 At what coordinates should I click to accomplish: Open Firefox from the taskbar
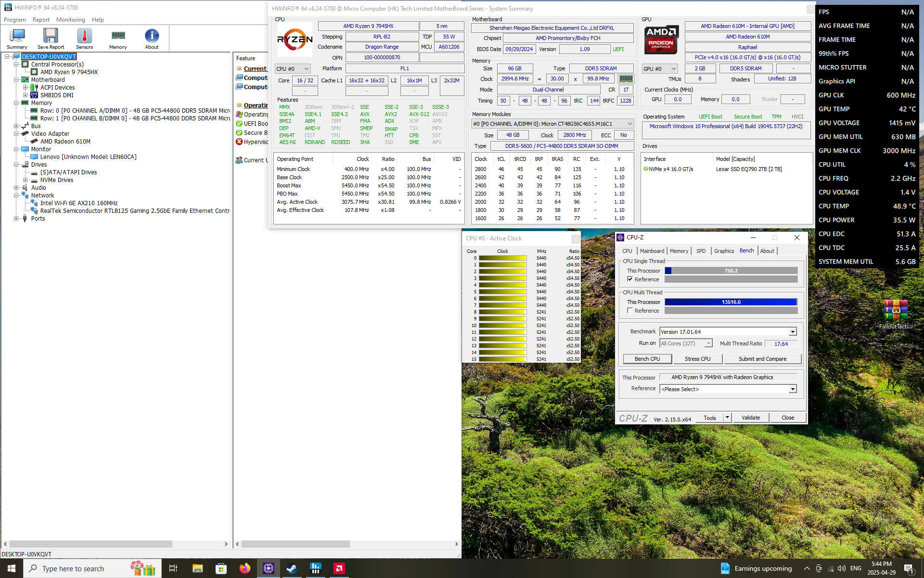[244, 568]
